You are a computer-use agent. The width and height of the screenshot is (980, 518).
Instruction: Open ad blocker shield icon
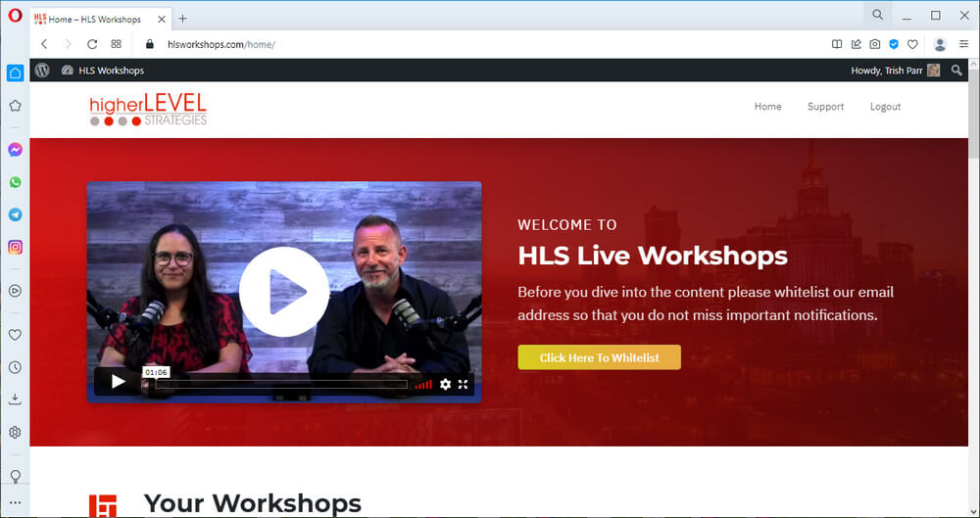point(894,44)
